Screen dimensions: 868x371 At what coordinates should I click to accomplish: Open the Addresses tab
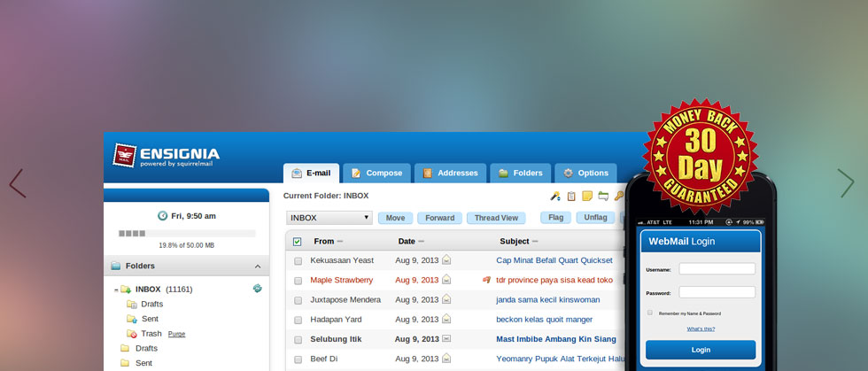pos(451,173)
